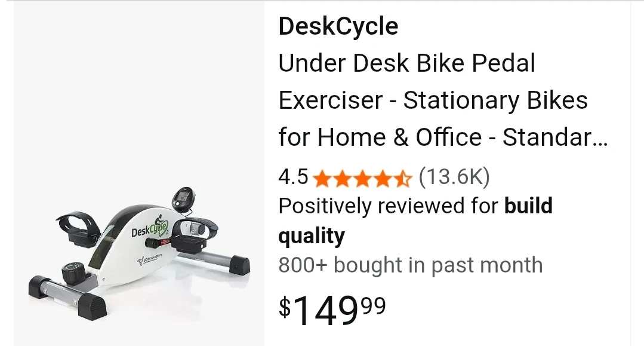Open the (13.6K) reviews count
This screenshot has height=346, width=644.
(x=454, y=176)
